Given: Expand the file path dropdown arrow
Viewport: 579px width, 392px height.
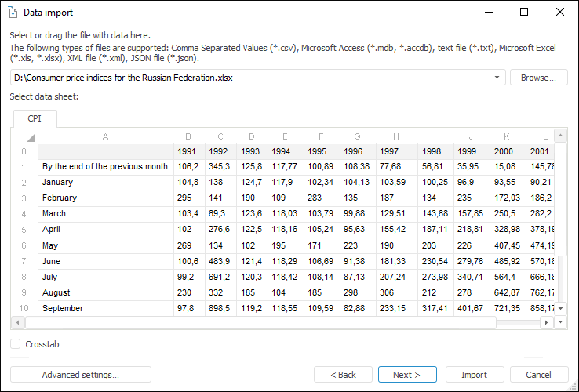Looking at the screenshot, I should [497, 78].
